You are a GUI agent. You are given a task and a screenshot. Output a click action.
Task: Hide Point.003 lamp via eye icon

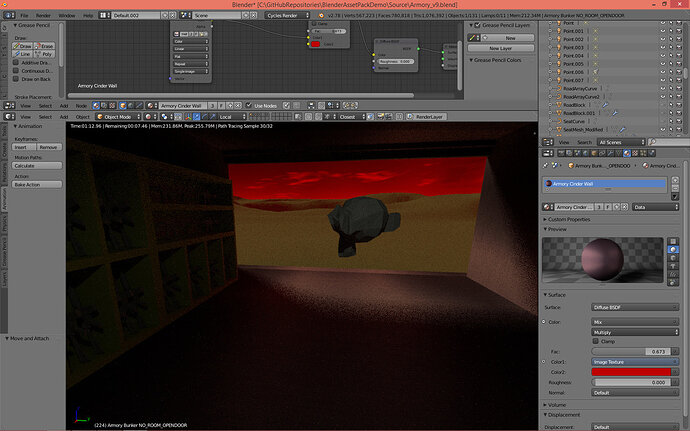pos(662,48)
